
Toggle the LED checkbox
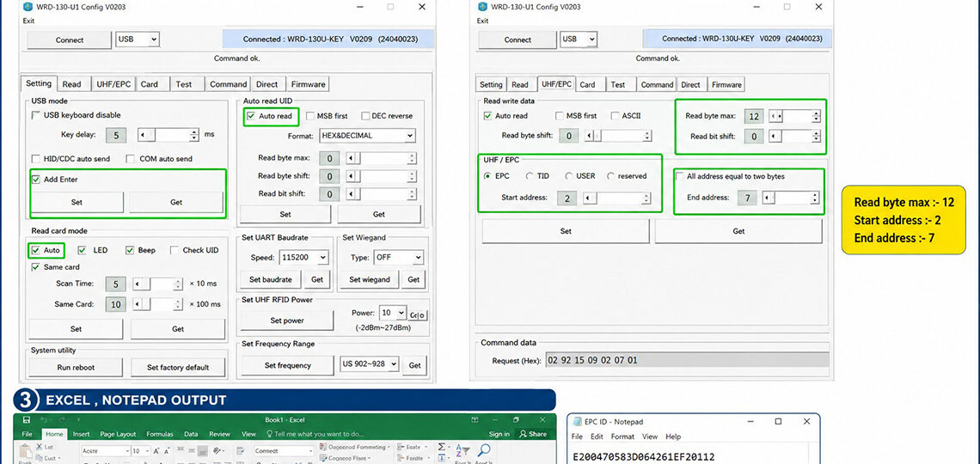(x=82, y=250)
